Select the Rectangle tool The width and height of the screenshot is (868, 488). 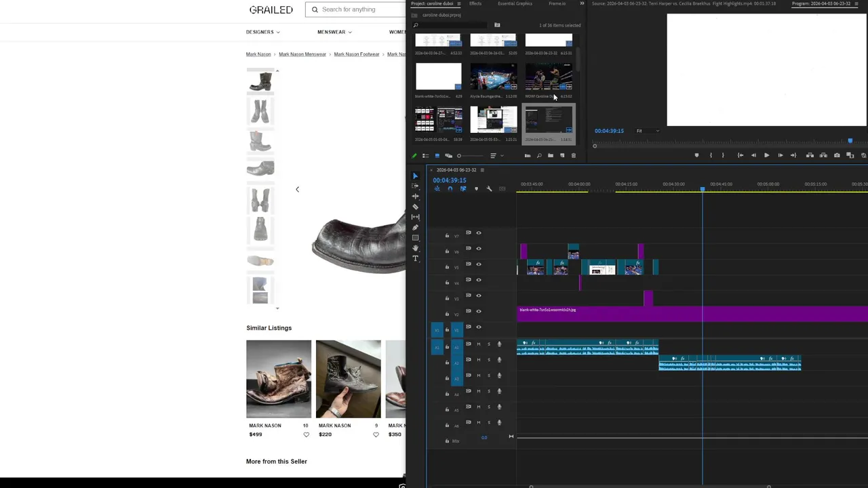tap(416, 238)
